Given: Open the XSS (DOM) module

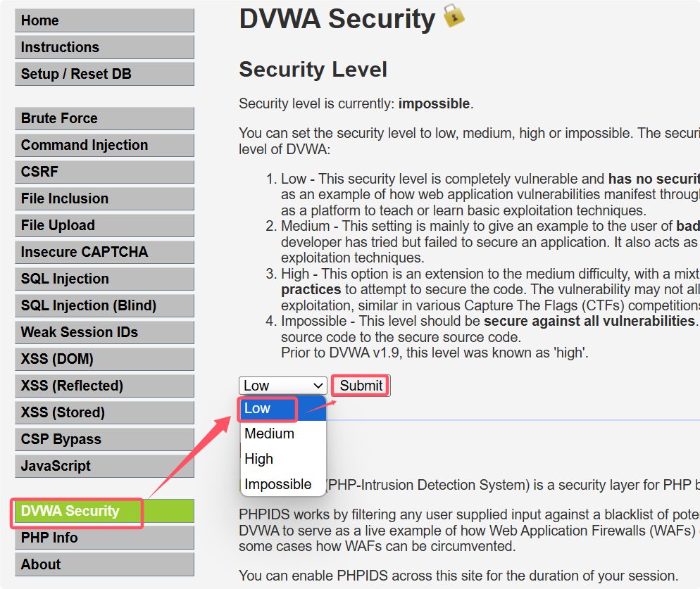Looking at the screenshot, I should (x=104, y=359).
